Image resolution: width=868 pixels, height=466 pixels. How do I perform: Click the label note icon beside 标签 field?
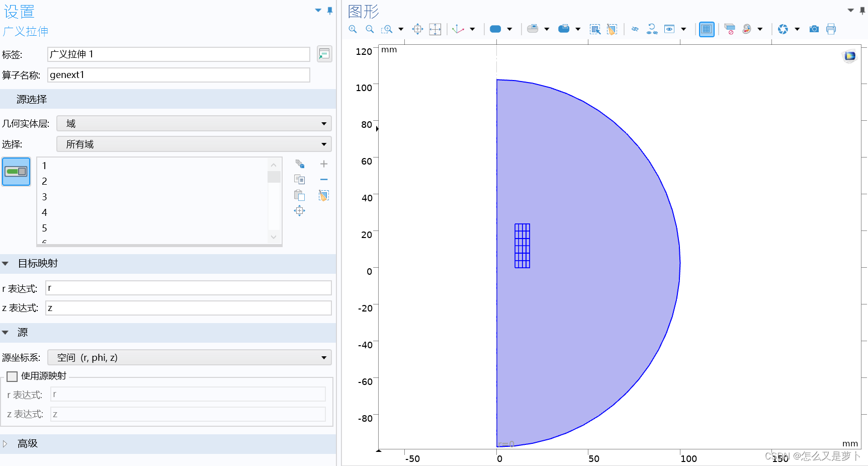(324, 54)
